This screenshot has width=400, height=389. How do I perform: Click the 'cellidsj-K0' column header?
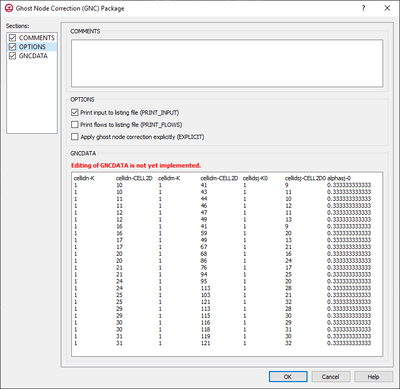click(x=255, y=178)
